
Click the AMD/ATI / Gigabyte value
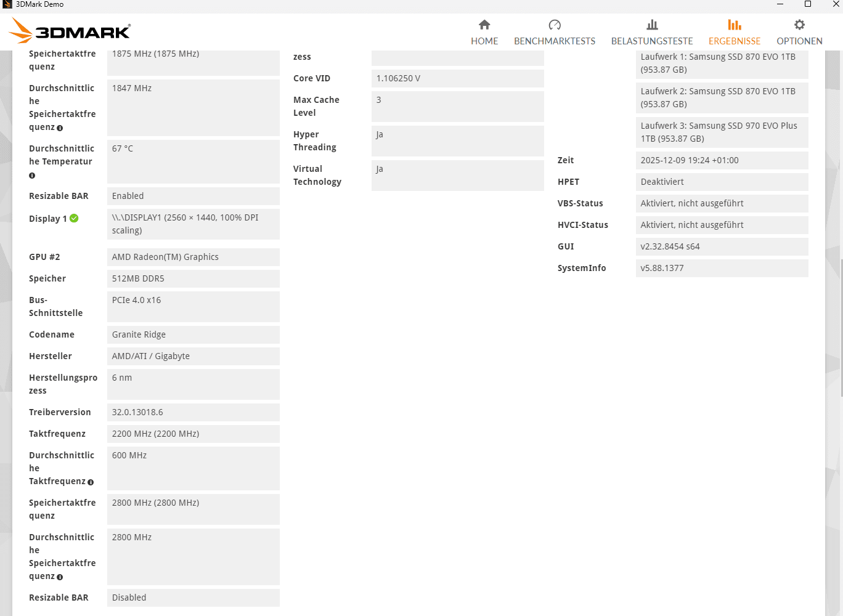(x=193, y=356)
